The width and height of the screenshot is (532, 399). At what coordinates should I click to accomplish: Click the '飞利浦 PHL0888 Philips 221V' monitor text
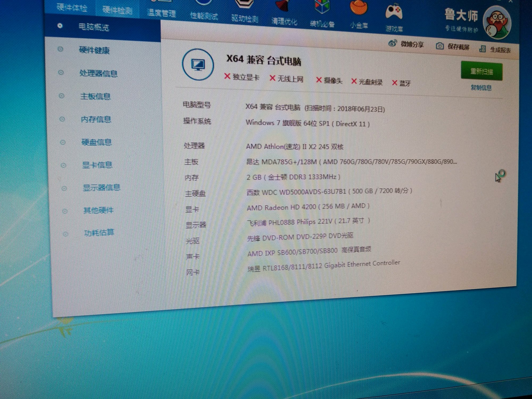[290, 222]
